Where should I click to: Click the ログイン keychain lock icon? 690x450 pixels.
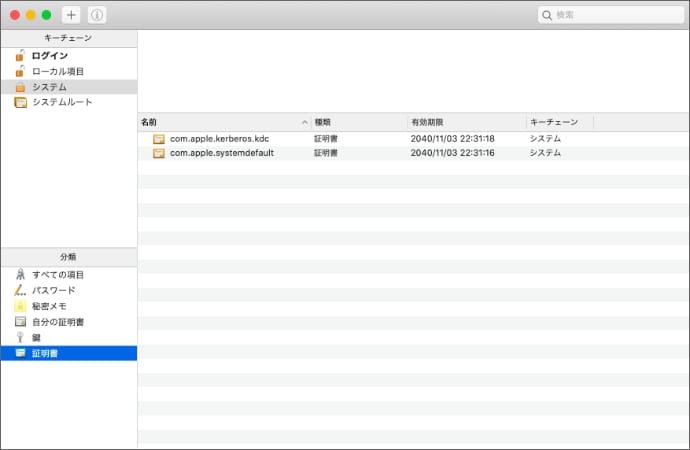tap(20, 56)
